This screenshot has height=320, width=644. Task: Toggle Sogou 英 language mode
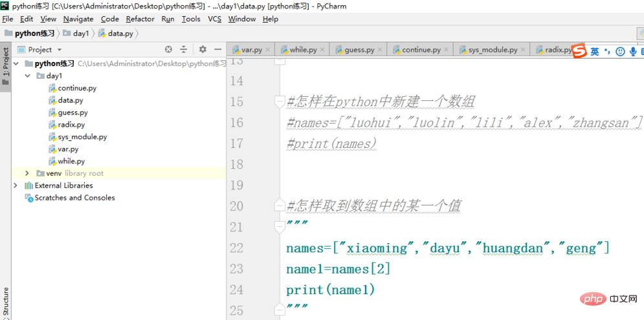595,51
